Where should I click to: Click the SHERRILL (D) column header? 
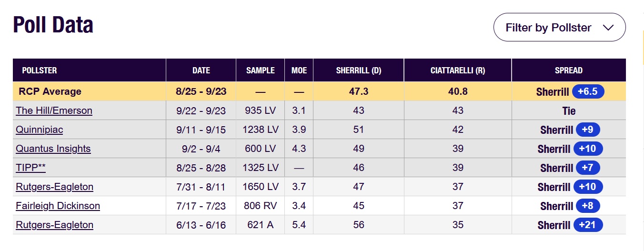(x=358, y=70)
